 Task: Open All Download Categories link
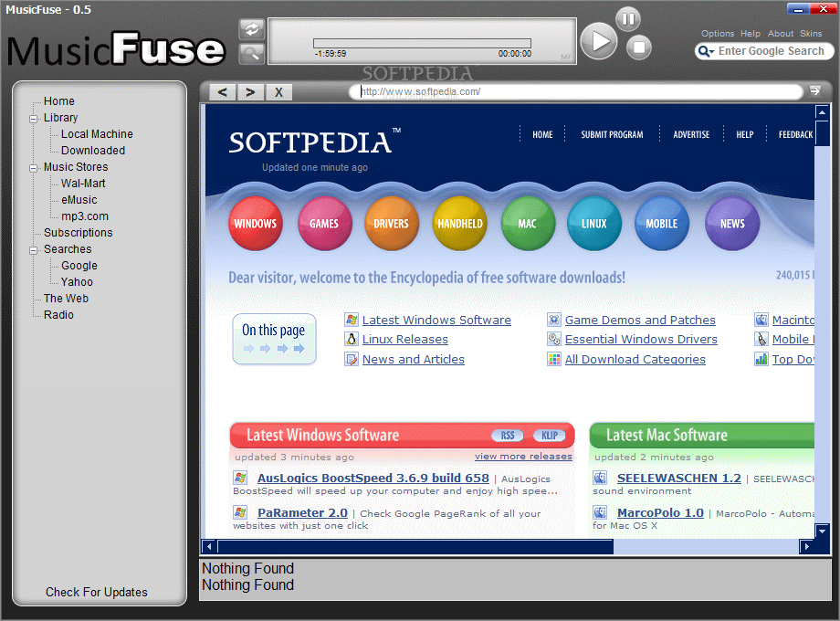click(635, 359)
